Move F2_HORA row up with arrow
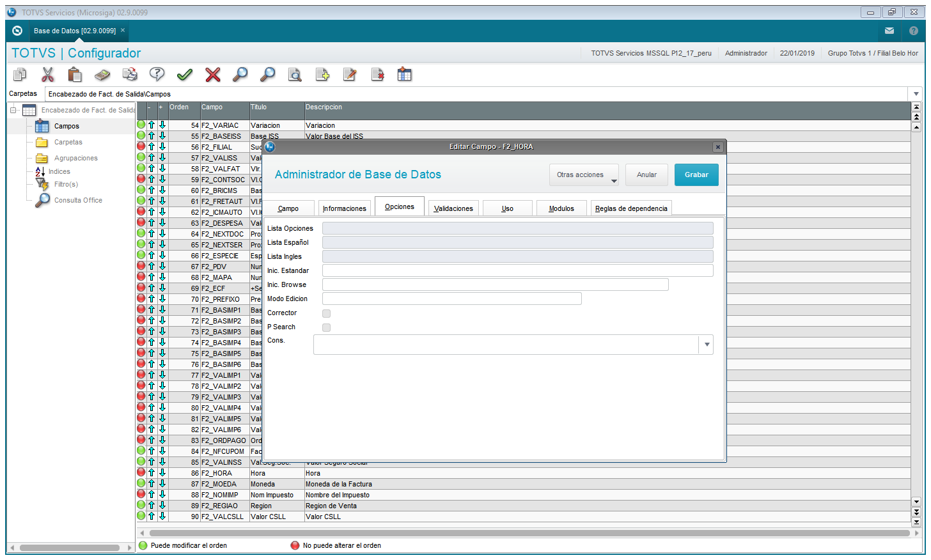Image resolution: width=931 pixels, height=560 pixels. coord(152,473)
